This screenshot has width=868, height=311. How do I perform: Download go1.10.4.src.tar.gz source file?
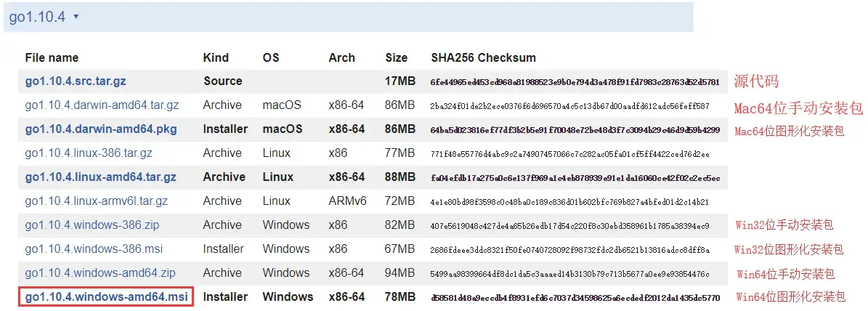[x=76, y=81]
